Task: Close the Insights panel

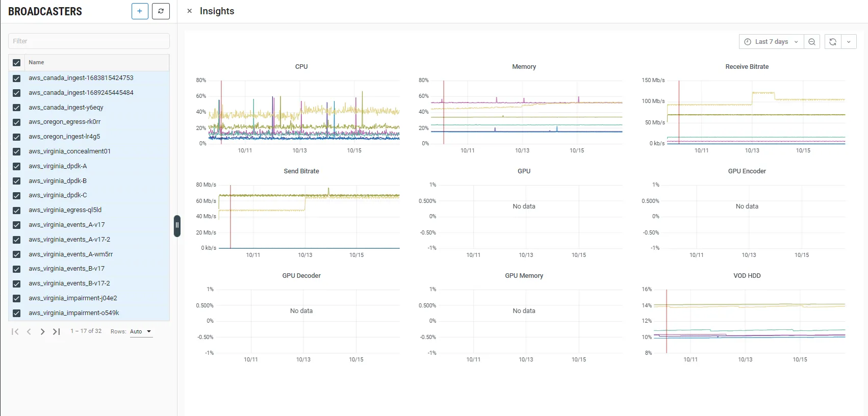Action: pos(189,11)
